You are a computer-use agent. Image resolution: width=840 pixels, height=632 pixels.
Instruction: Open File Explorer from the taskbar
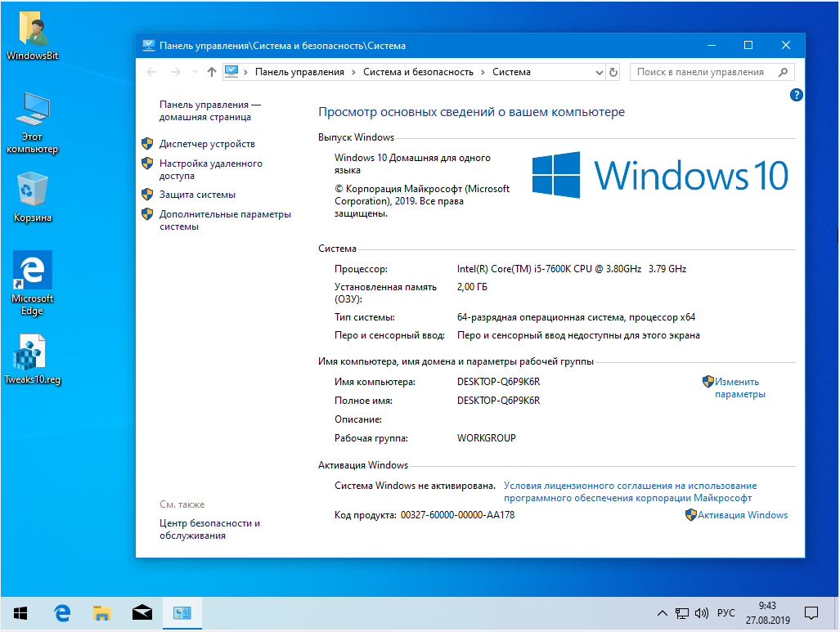tap(101, 613)
